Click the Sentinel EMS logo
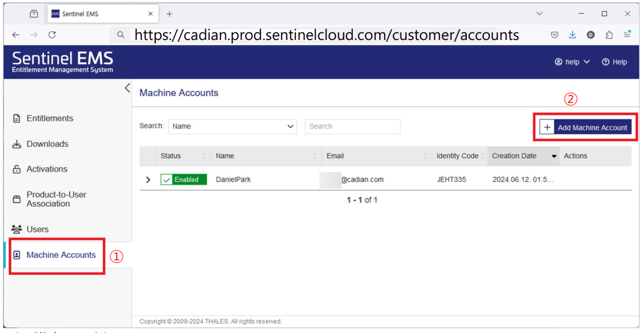Image resolution: width=644 pixels, height=333 pixels. [x=62, y=62]
